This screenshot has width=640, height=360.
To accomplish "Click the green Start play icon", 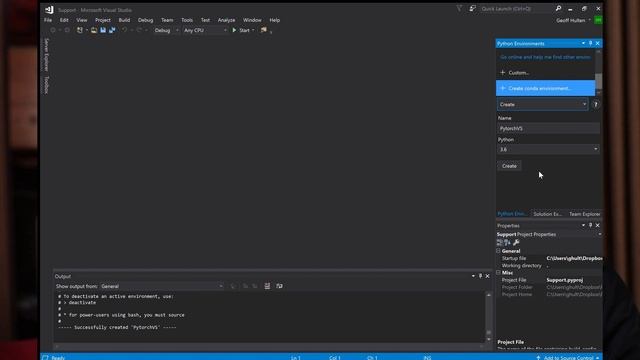I will [234, 30].
